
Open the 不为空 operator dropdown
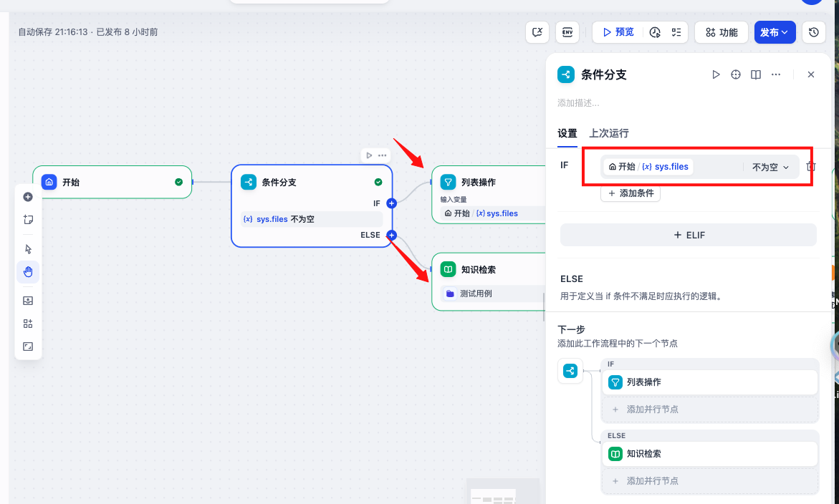[x=770, y=168]
